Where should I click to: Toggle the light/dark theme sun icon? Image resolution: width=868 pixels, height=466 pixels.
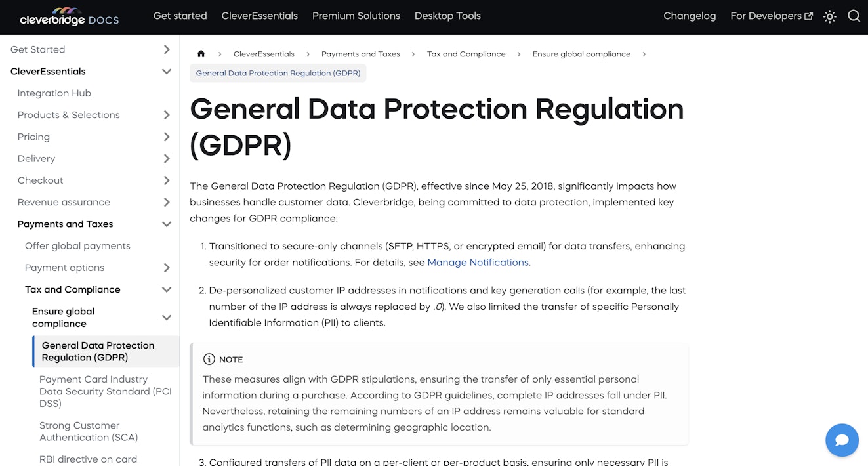830,16
